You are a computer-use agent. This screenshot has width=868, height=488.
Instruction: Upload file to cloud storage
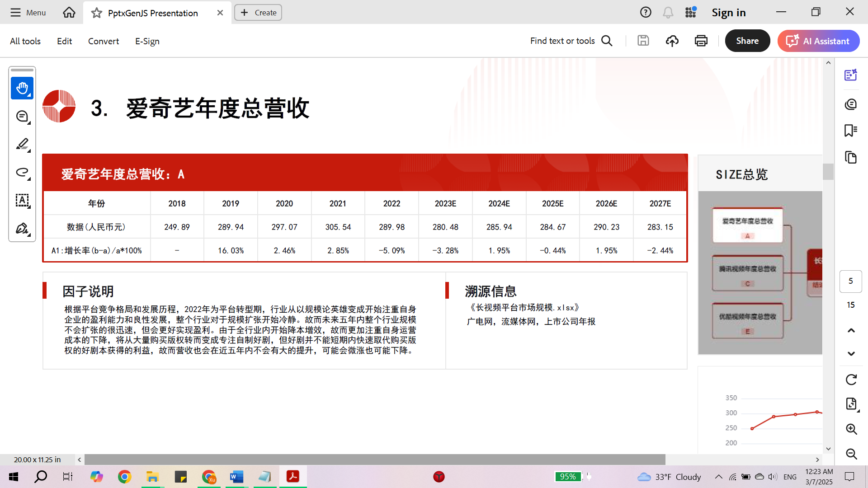click(672, 41)
